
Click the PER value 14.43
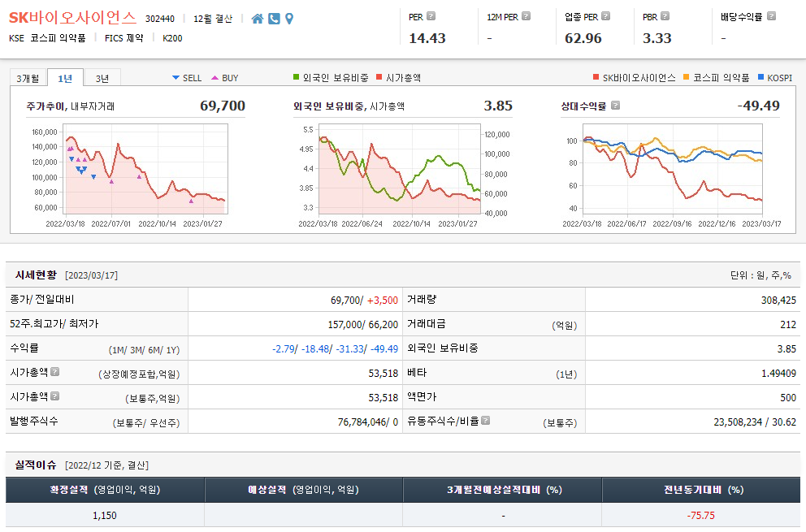tap(427, 38)
